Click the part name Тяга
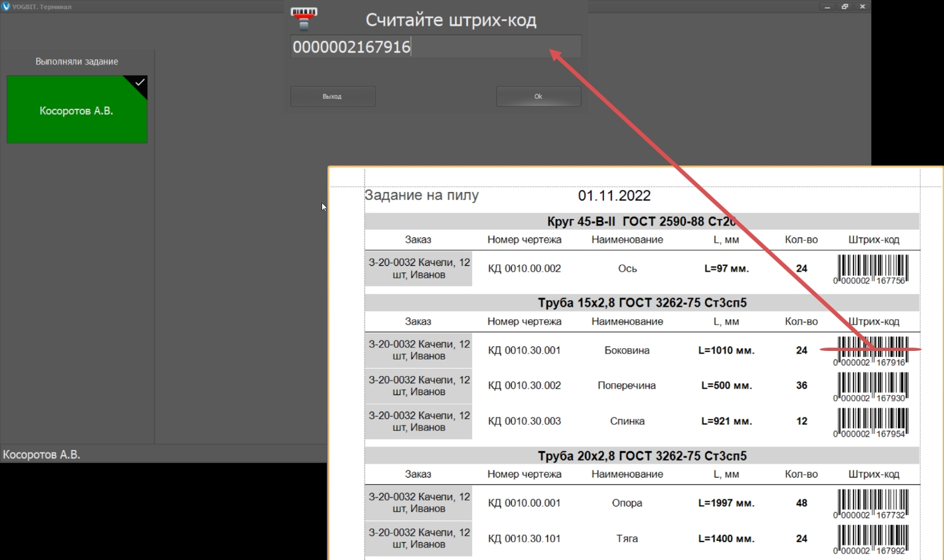Image resolution: width=944 pixels, height=560 pixels. pyautogui.click(x=627, y=538)
